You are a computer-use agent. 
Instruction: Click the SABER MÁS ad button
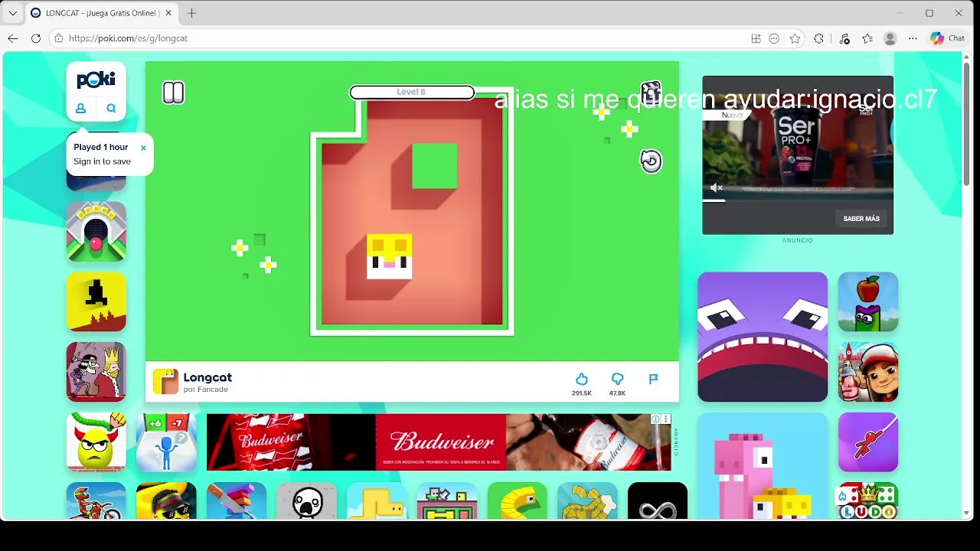tap(861, 219)
